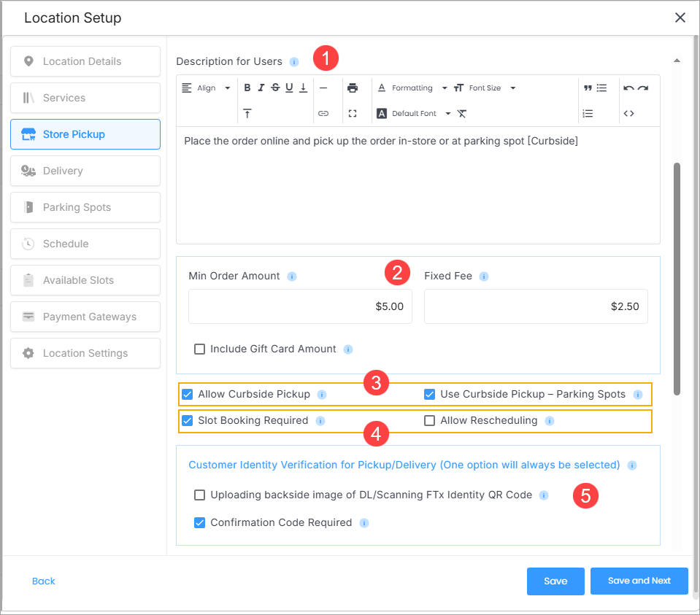Screen dimensions: 700x615
Task: Open the Payment Gateways tab
Action: coord(85,317)
